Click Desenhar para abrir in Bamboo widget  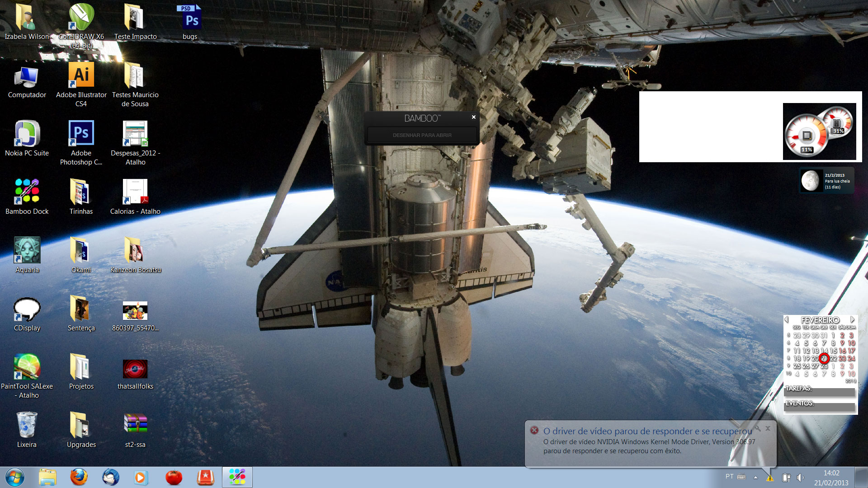point(422,135)
